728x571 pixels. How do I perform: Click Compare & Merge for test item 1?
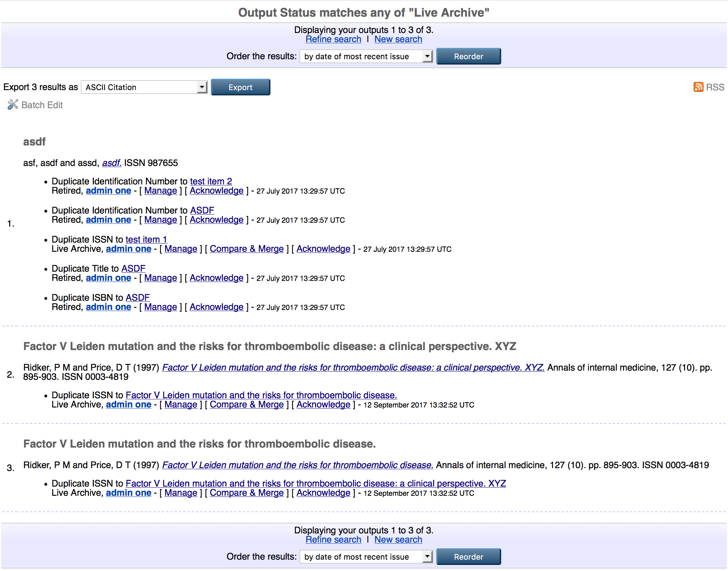tap(247, 249)
